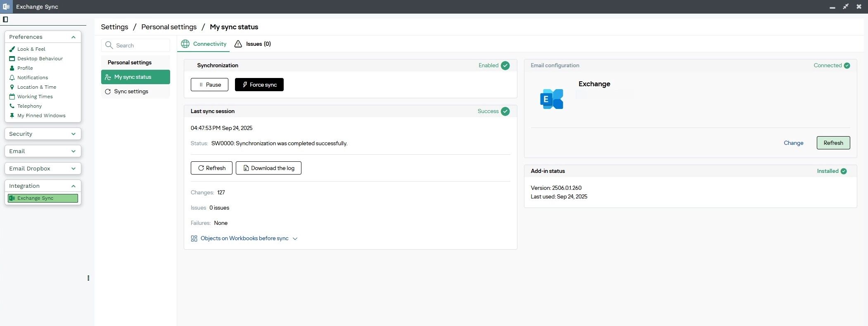Download the log of last sync
The height and width of the screenshot is (326, 868).
(x=268, y=168)
